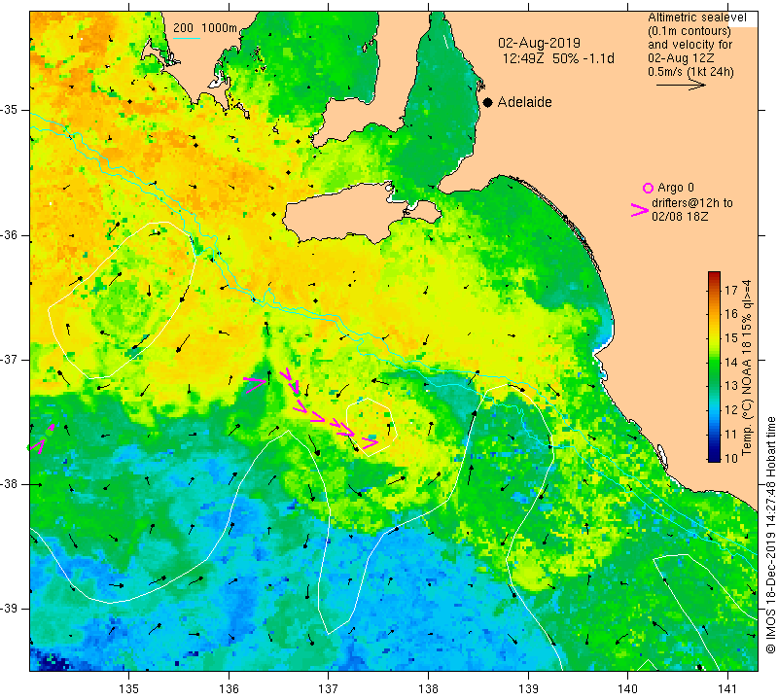This screenshot has height=700, width=778.
Task: Click the magenta Argo circle legend symbol
Action: coord(648,188)
